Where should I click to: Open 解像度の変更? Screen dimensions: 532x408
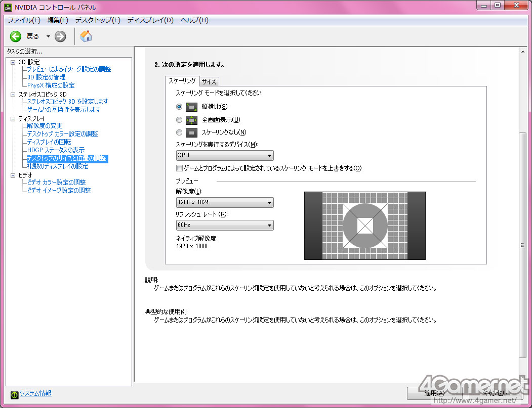coord(45,126)
